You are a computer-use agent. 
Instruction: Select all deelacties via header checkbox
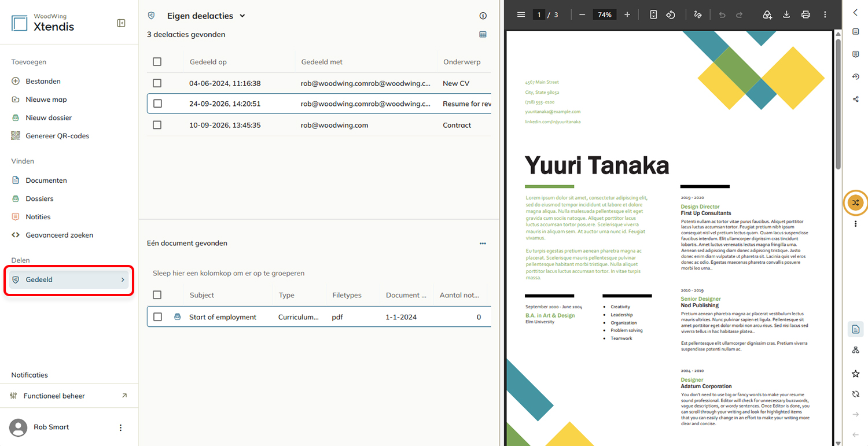point(157,62)
